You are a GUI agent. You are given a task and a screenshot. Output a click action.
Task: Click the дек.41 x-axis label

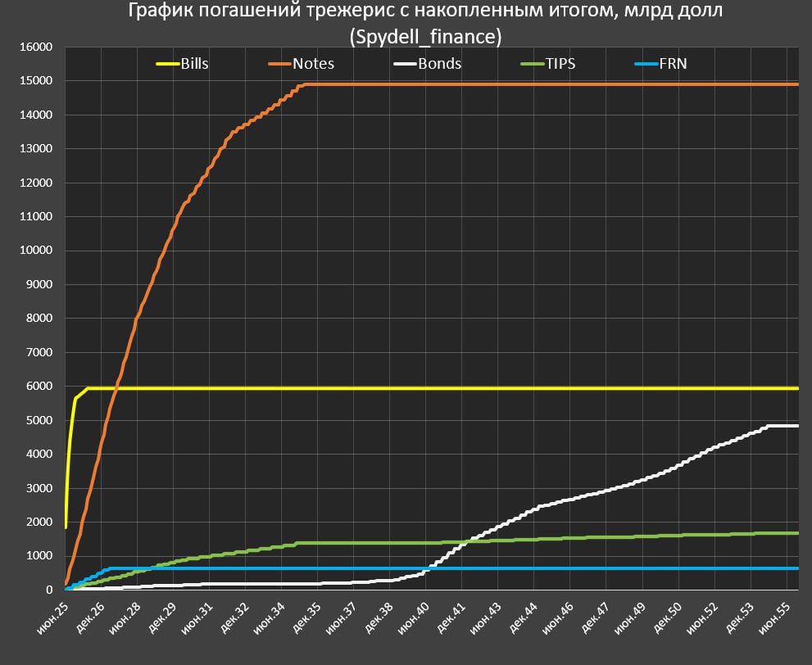(x=450, y=617)
